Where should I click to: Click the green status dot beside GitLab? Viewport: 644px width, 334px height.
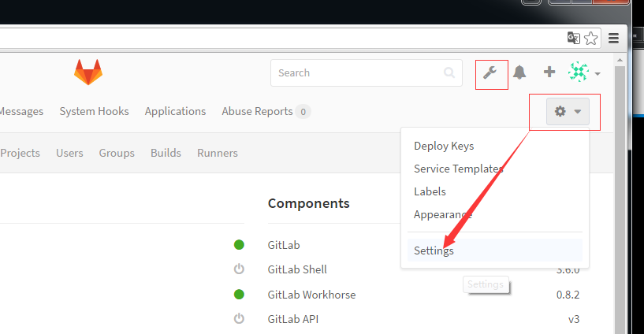239,245
